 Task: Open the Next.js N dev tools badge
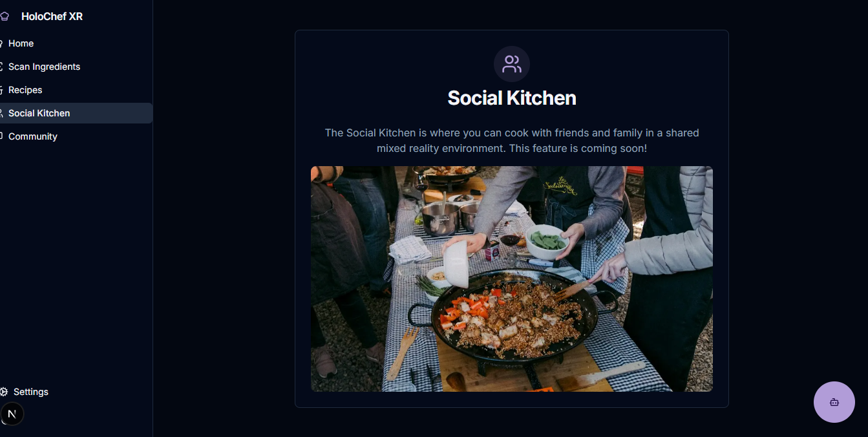click(x=12, y=414)
